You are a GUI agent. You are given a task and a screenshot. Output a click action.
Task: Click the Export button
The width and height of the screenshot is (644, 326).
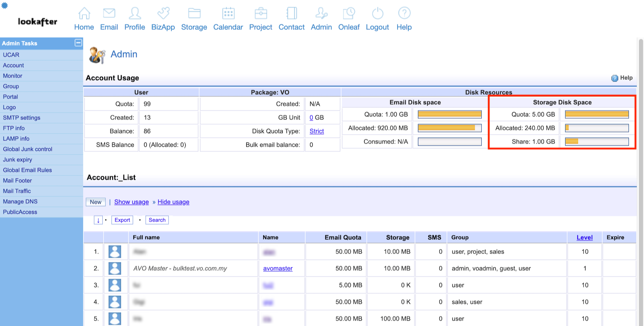(122, 220)
